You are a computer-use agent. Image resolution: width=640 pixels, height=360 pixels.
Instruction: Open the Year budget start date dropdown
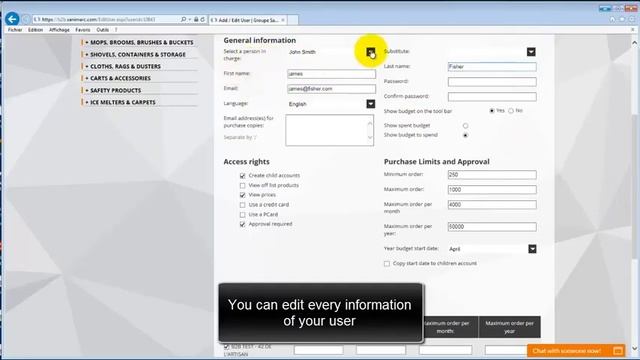[x=532, y=249]
